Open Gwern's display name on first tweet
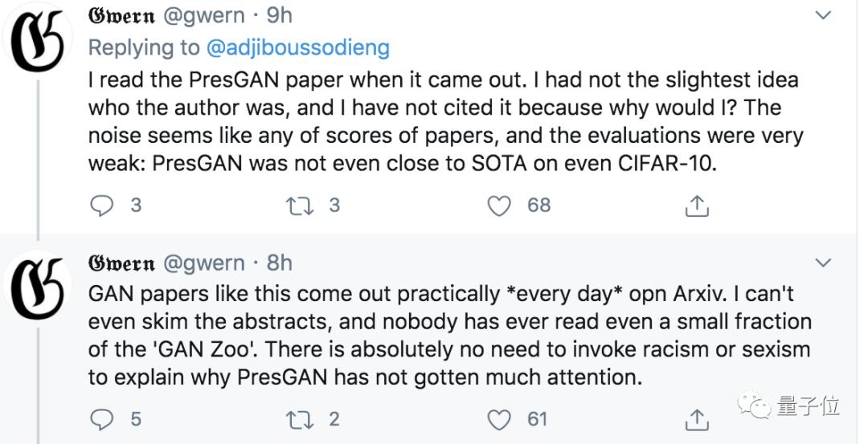The image size is (868, 444). tap(122, 16)
